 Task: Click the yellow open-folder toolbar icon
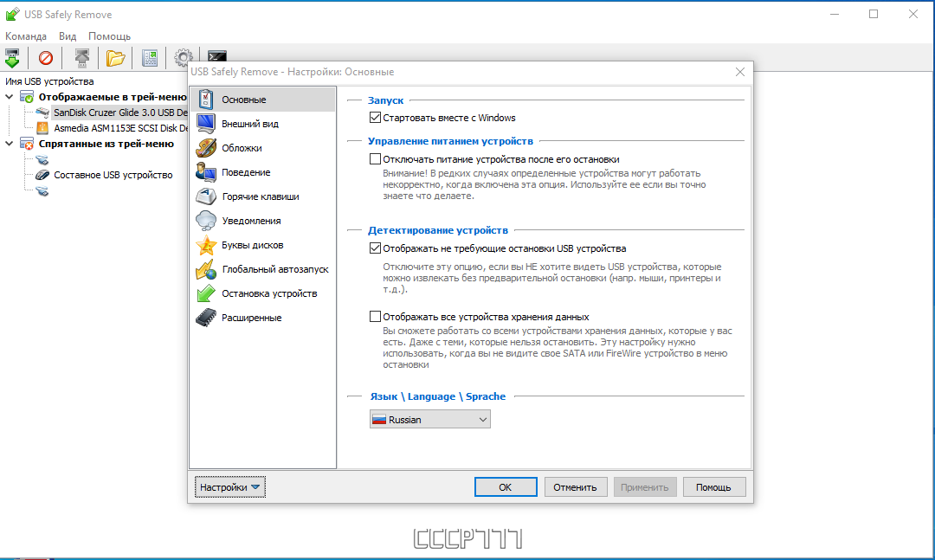(x=115, y=58)
